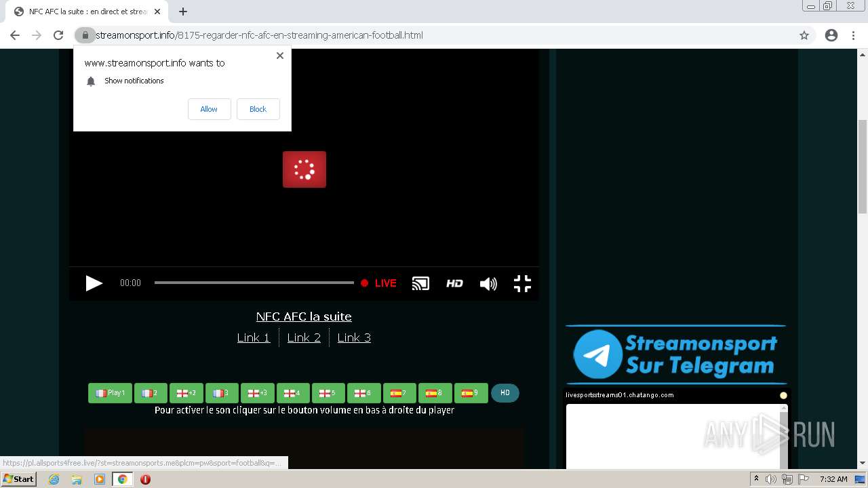Show hidden tray icons arrow
The height and width of the screenshot is (488, 868).
(x=757, y=479)
